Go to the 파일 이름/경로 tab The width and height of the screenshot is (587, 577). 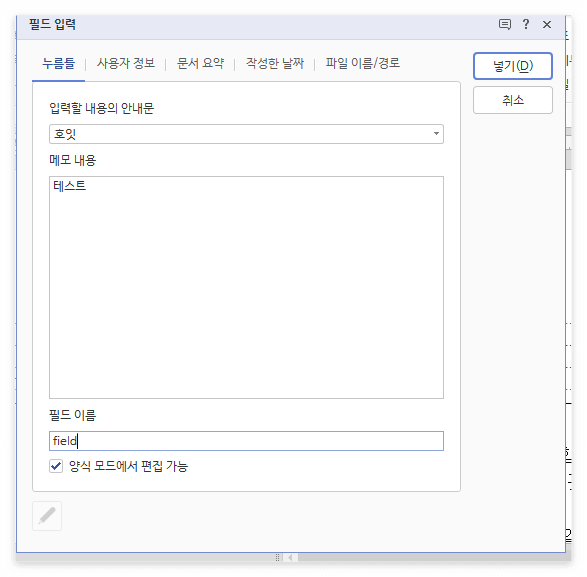(x=362, y=64)
